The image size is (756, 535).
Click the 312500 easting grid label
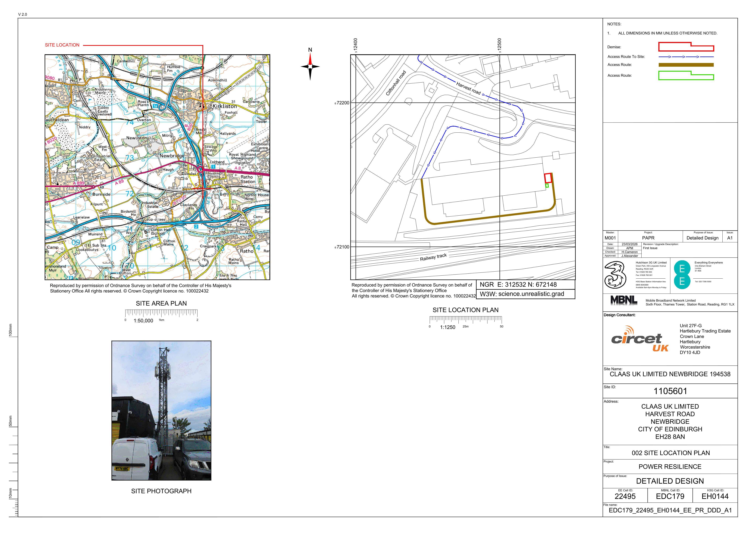click(499, 45)
